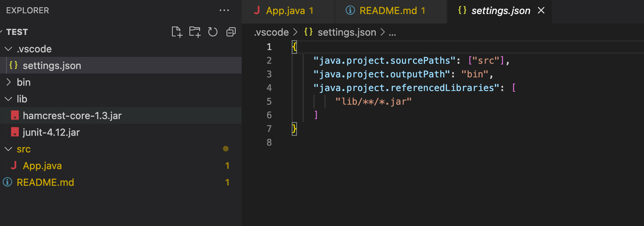The height and width of the screenshot is (226, 644).
Task: Close the settings.json editor tab
Action: point(541,10)
